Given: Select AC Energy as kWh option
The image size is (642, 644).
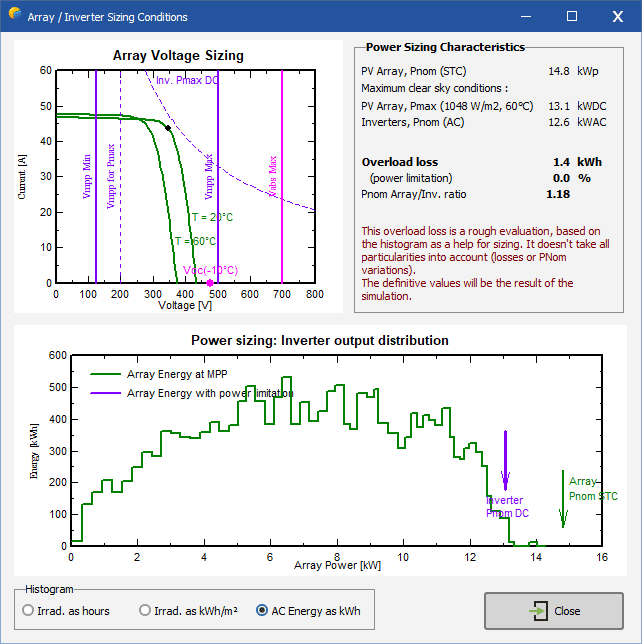Looking at the screenshot, I should (x=263, y=610).
